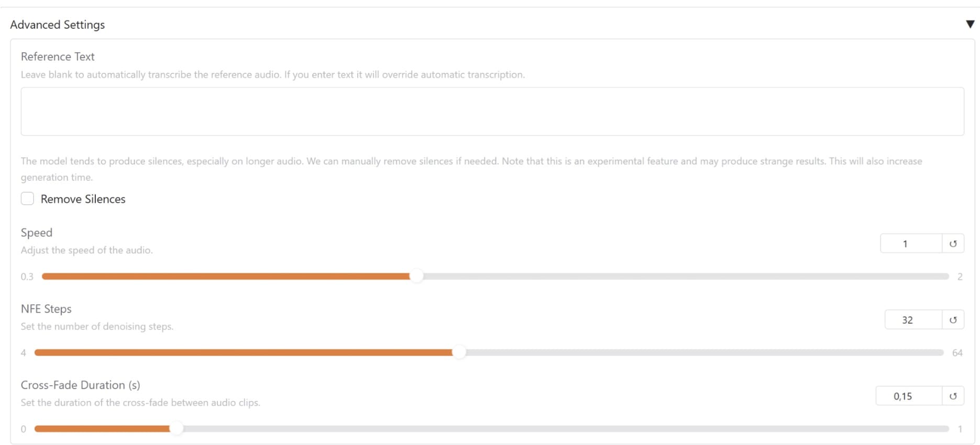Reset the NFE Steps value
Viewport: 980px width, 445px height.
click(953, 320)
